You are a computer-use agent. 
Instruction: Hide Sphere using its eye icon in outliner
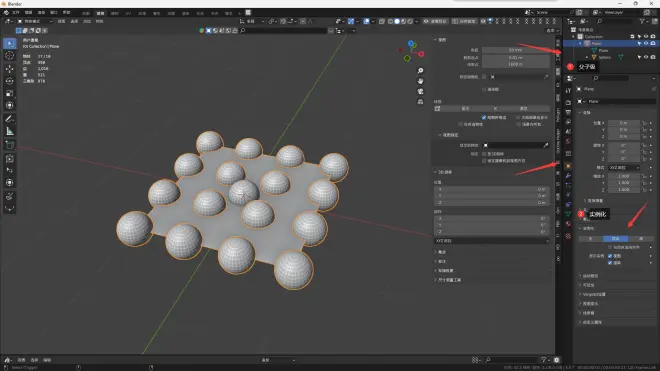[646, 57]
